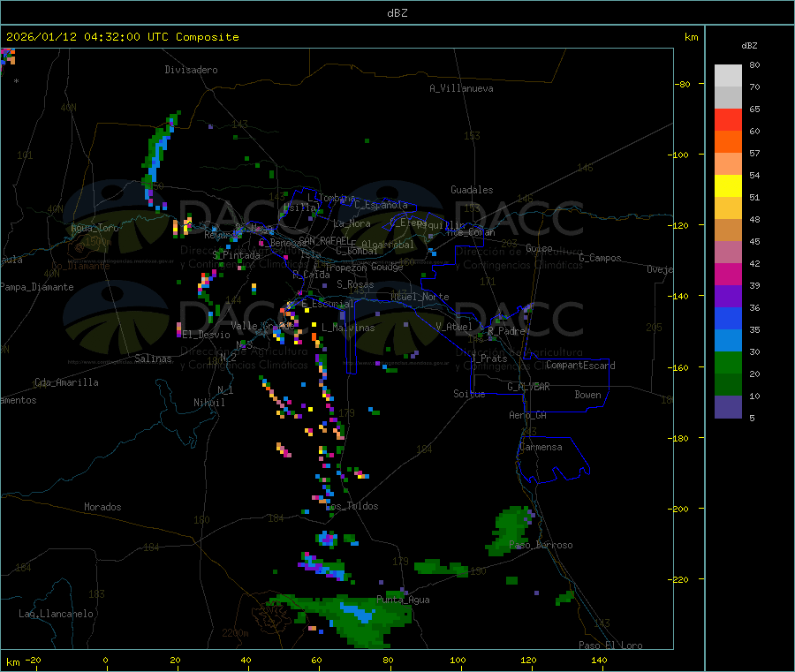The height and width of the screenshot is (672, 795).
Task: Click the Cda_Amarilla label
Action: tap(66, 382)
